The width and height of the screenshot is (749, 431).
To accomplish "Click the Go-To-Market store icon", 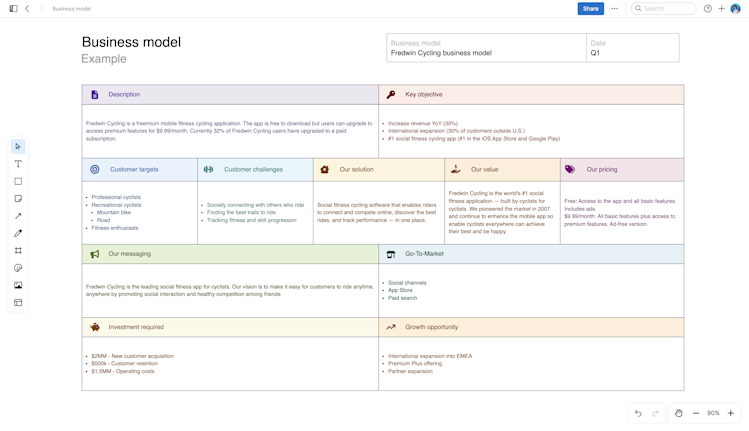I will [391, 254].
